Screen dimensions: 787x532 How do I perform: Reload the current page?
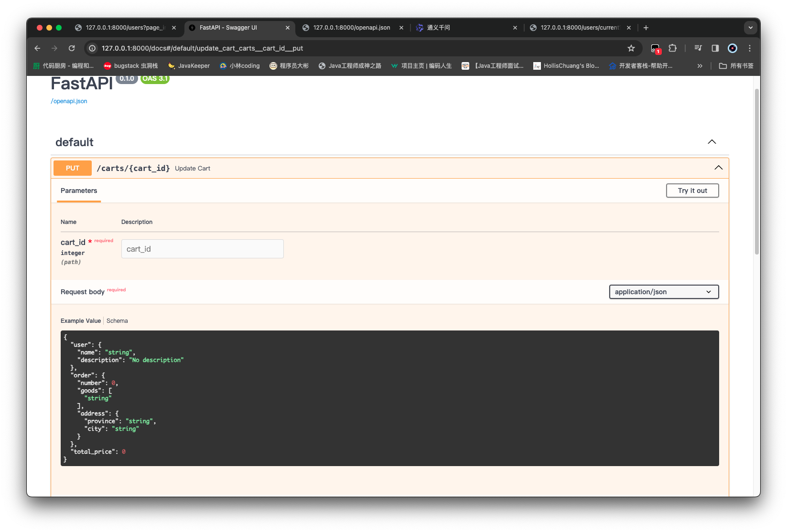[x=72, y=48]
